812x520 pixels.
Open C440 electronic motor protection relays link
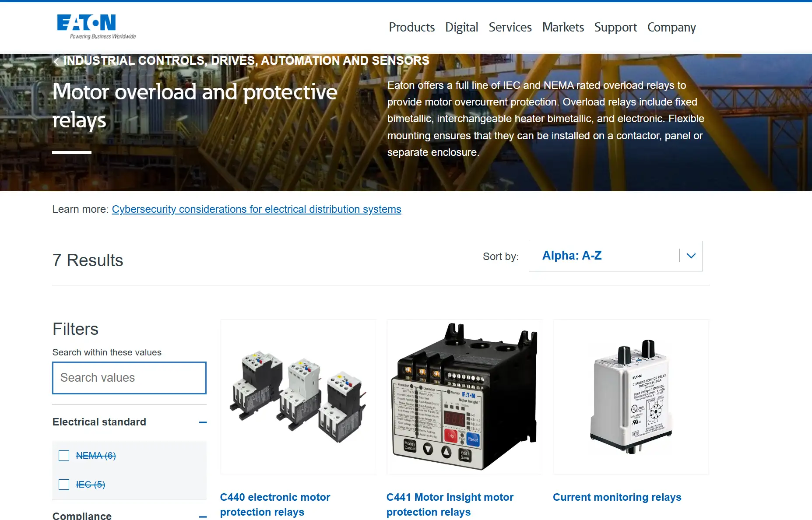point(275,505)
